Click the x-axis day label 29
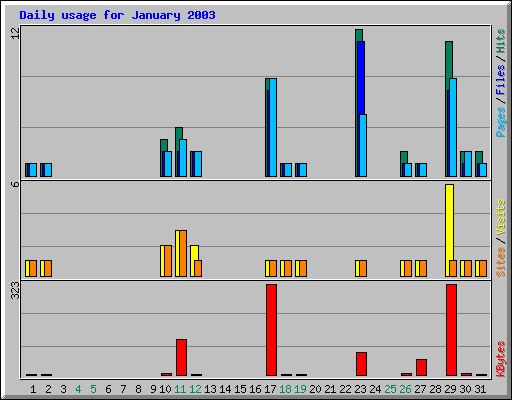 pos(450,389)
